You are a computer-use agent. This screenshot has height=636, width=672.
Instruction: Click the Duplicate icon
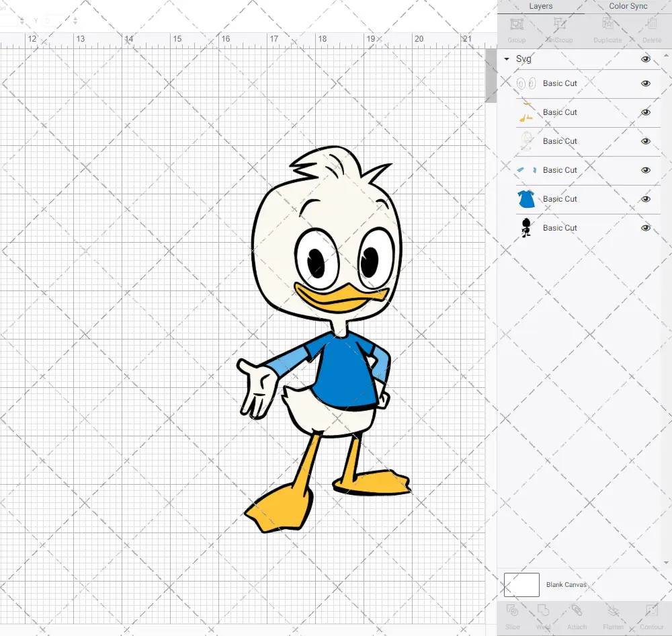click(x=607, y=24)
